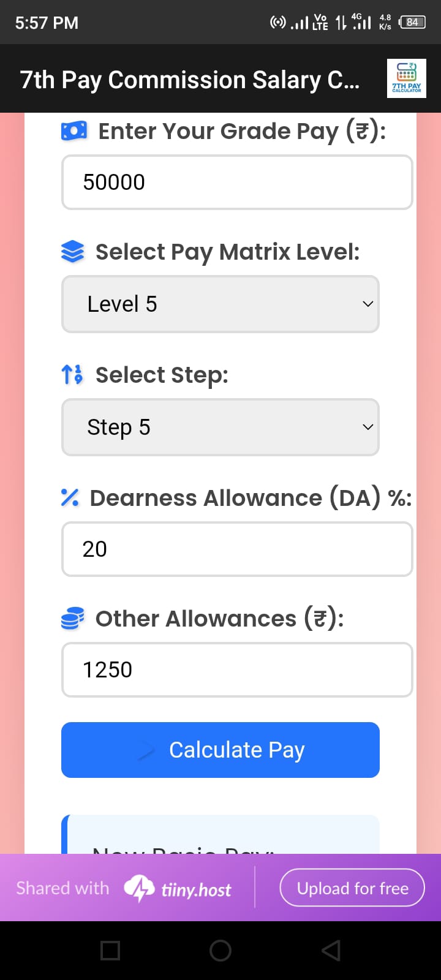Click the Dearness Allowance field showing 20

237,549
